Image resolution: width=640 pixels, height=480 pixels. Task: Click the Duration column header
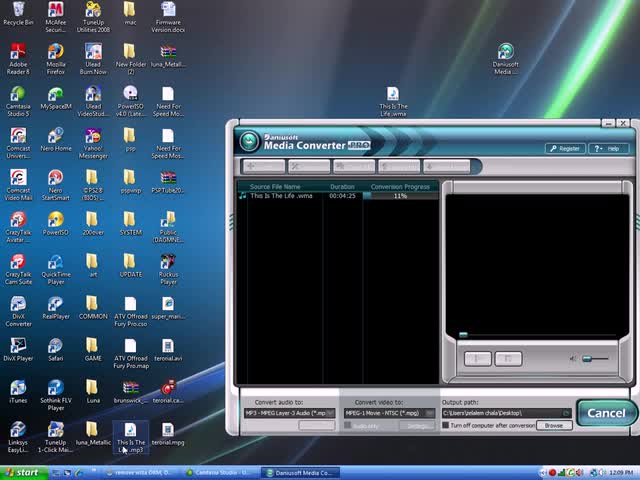[x=342, y=187]
